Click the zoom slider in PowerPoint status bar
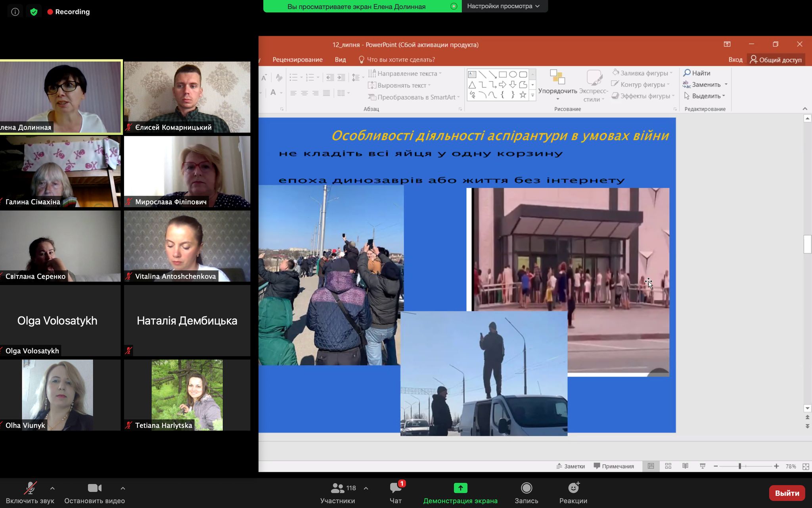 pyautogui.click(x=739, y=466)
